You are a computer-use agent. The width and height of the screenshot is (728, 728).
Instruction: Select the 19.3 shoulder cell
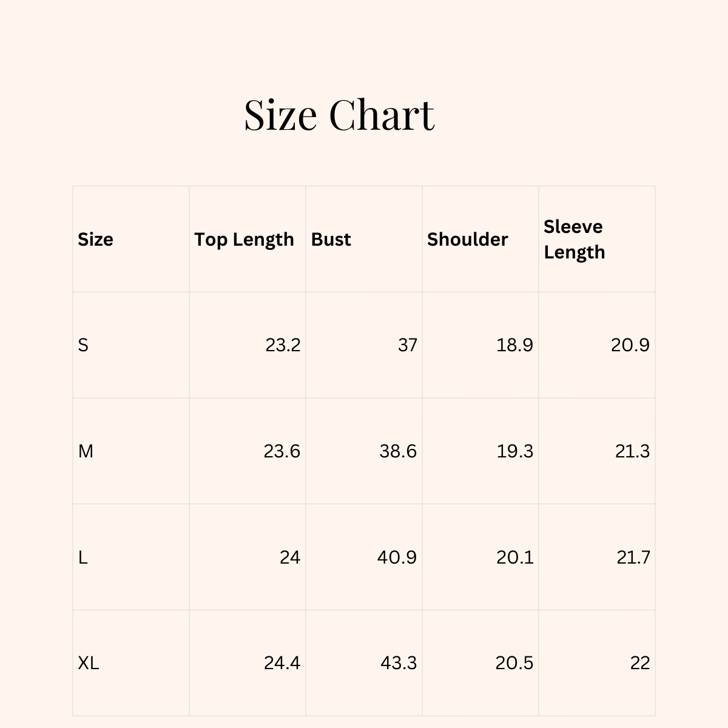514,451
